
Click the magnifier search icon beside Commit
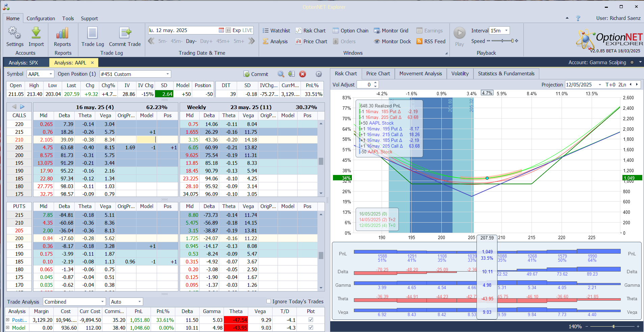tap(281, 74)
